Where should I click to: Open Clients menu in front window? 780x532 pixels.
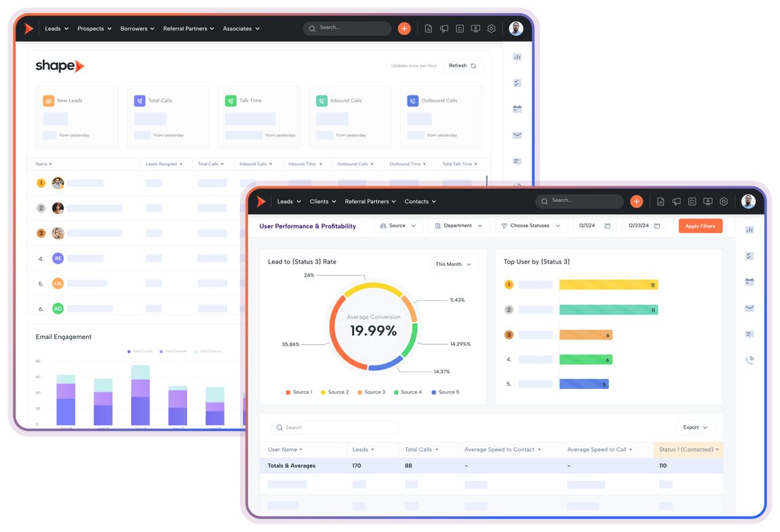tap(323, 201)
